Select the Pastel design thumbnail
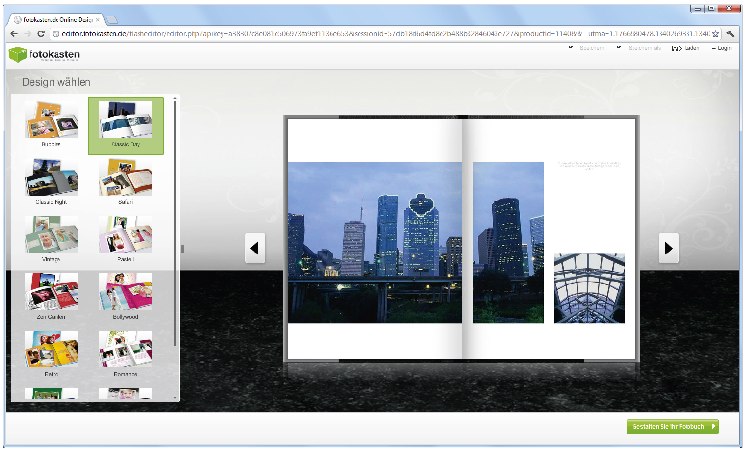Screen dimensions: 745x449 click(126, 238)
